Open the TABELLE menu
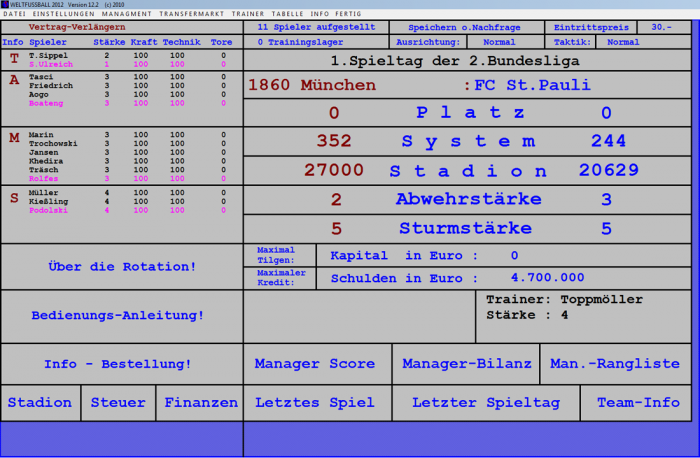Viewport: 700px width, 458px height. [x=288, y=14]
